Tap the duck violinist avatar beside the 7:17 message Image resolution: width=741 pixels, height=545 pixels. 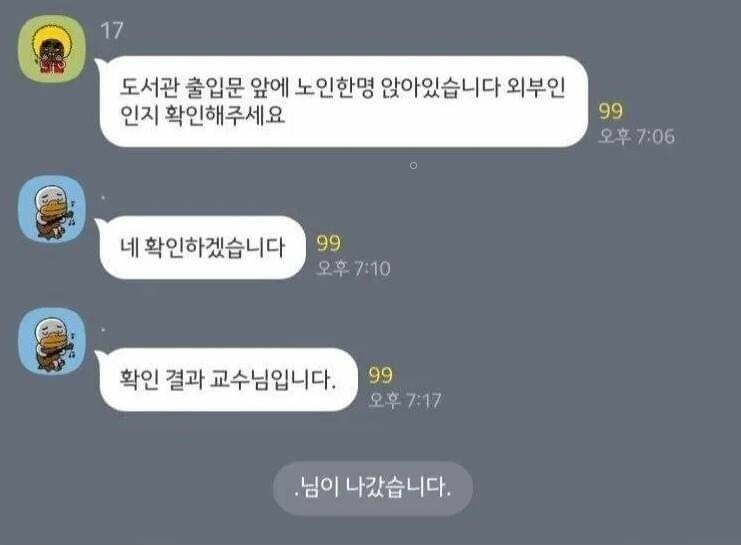point(52,341)
